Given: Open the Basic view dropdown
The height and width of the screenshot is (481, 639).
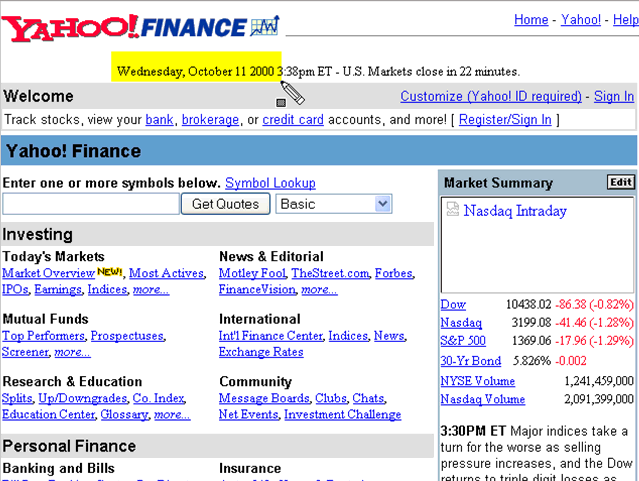Looking at the screenshot, I should tap(334, 204).
